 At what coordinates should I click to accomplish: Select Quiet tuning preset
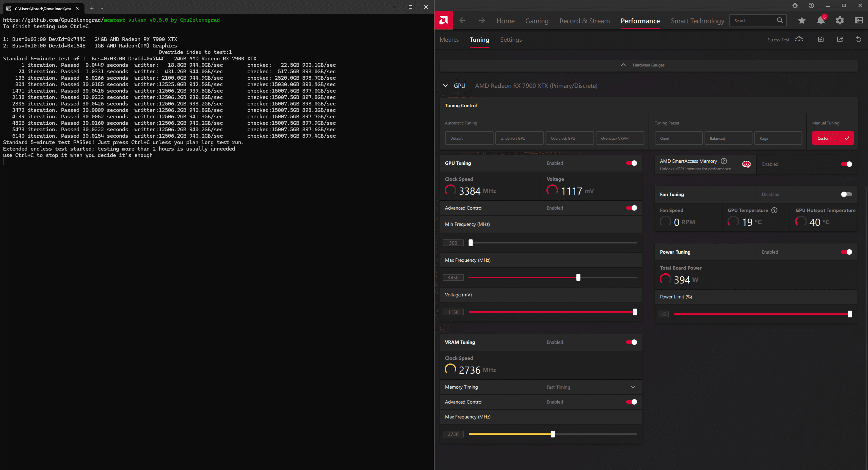(678, 138)
